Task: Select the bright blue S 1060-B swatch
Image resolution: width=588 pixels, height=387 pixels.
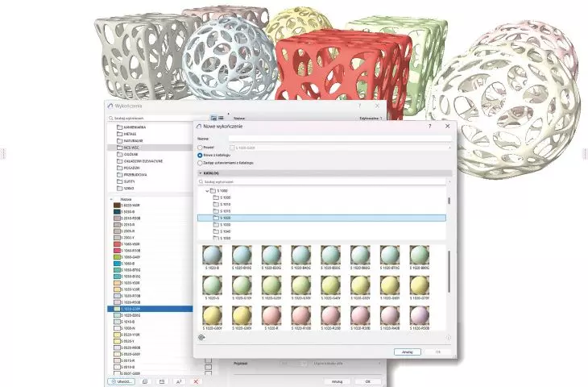Action: pyautogui.click(x=117, y=264)
